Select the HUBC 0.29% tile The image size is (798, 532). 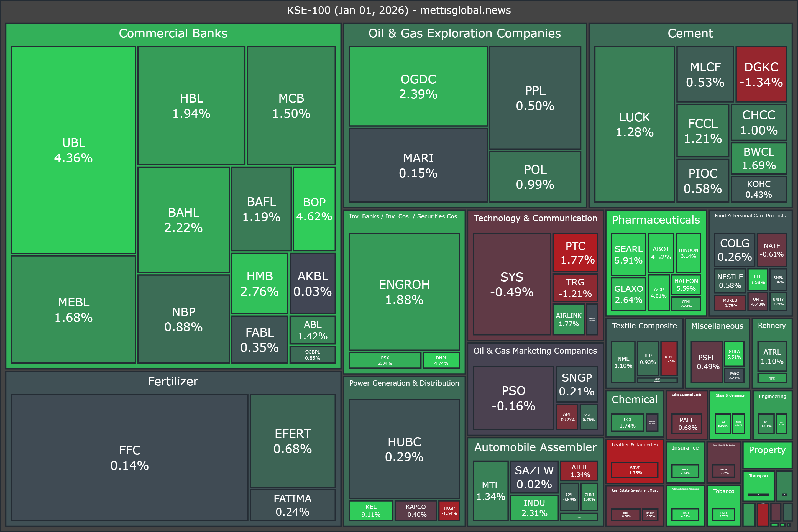(x=404, y=449)
